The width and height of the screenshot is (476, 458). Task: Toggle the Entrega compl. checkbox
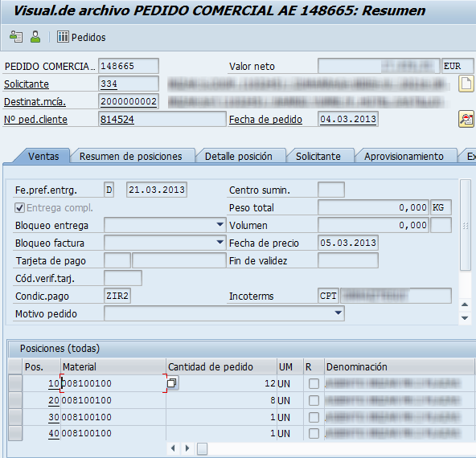pyautogui.click(x=20, y=208)
